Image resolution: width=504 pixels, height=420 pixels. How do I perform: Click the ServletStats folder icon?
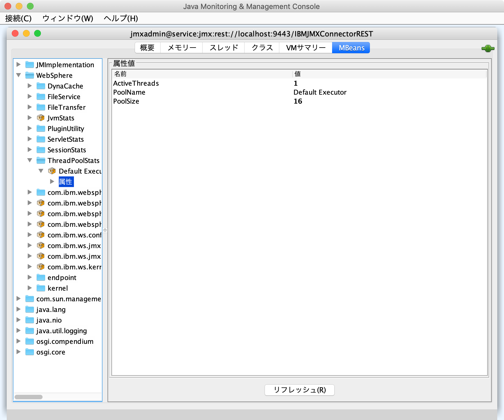[41, 139]
